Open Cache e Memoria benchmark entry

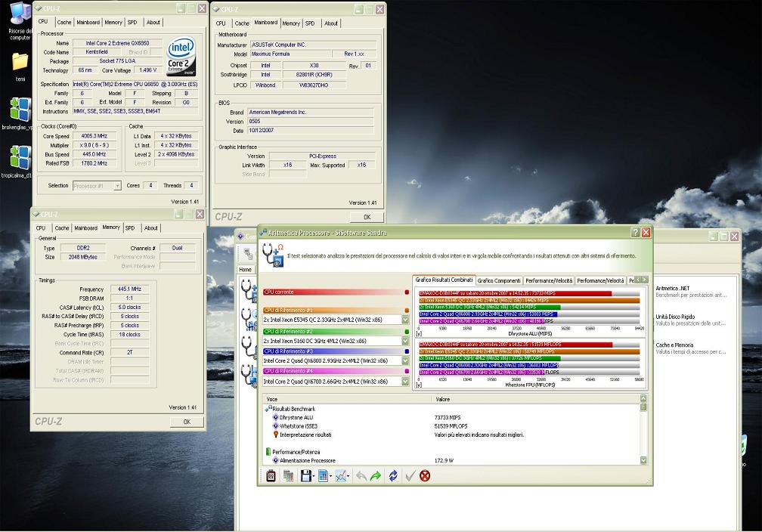pyautogui.click(x=674, y=345)
